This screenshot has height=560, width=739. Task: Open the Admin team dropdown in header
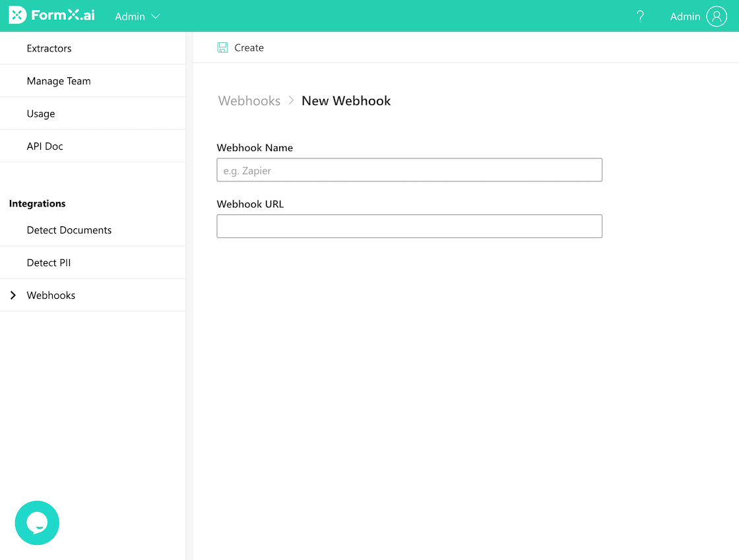coord(137,16)
